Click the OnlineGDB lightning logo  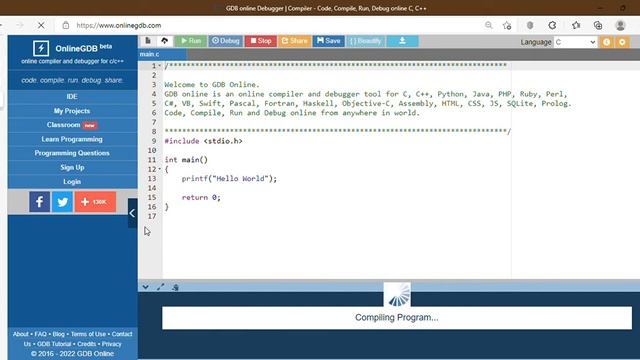coord(41,48)
